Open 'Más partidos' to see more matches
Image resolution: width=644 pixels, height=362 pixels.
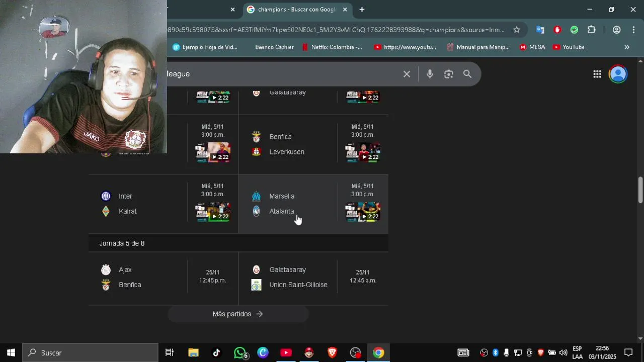pos(238,314)
